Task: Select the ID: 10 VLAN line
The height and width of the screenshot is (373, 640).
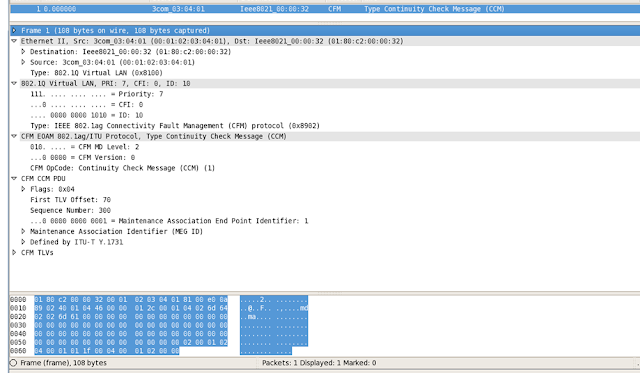Action: 87,115
